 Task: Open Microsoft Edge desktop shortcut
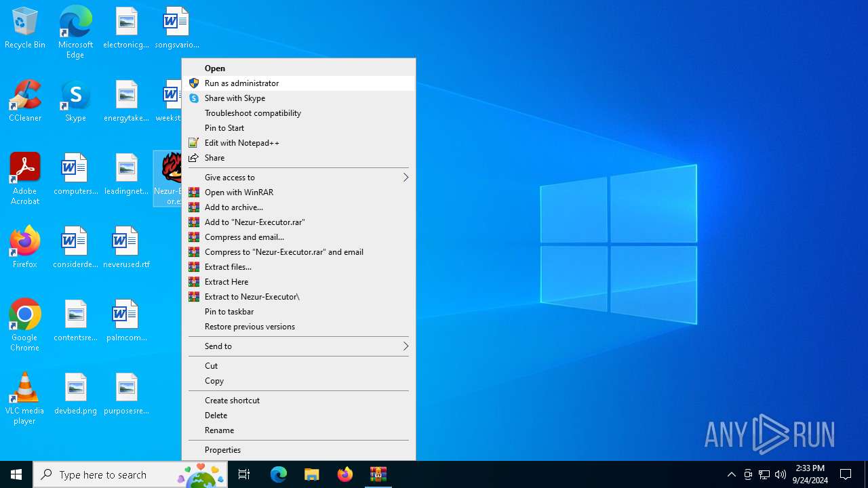click(x=75, y=32)
